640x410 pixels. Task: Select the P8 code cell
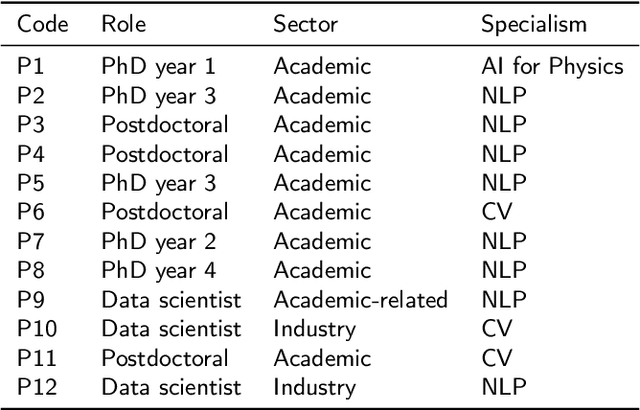31,270
